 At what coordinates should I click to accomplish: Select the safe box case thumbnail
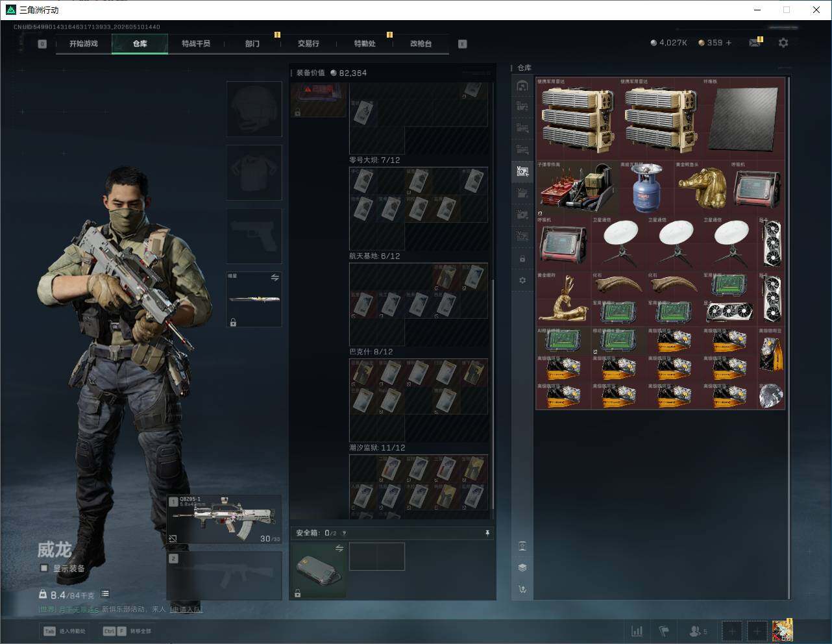(318, 570)
